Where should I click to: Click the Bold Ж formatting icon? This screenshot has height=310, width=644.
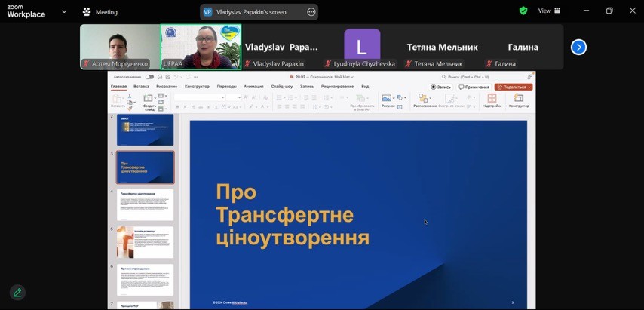[177, 107]
